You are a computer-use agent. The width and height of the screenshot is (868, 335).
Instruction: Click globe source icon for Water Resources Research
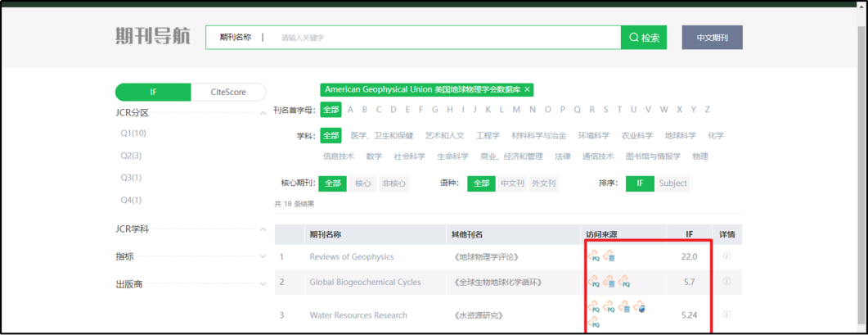point(640,306)
